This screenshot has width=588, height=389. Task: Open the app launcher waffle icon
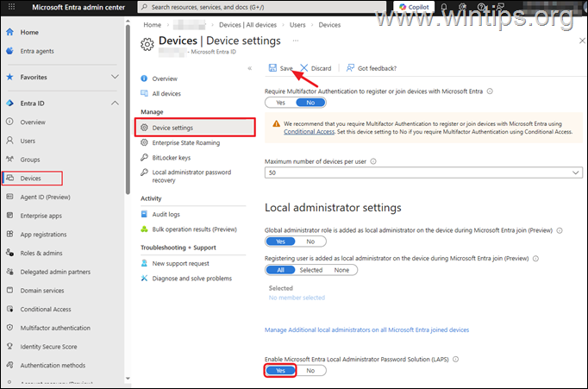click(11, 7)
